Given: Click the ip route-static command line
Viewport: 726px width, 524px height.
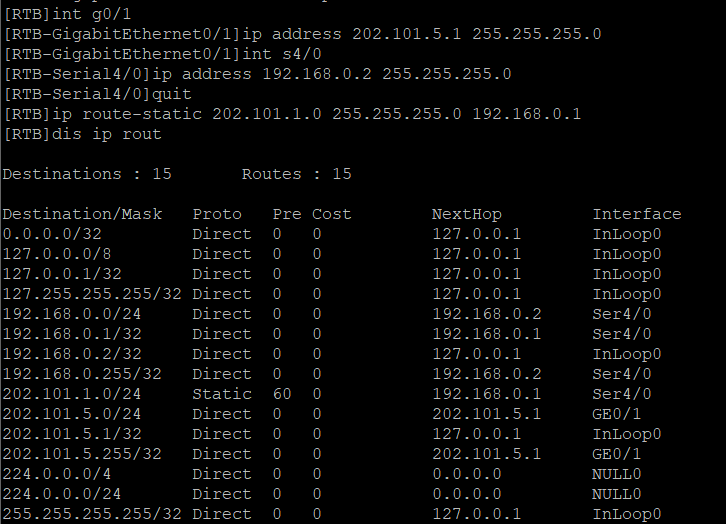Looking at the screenshot, I should (x=290, y=113).
